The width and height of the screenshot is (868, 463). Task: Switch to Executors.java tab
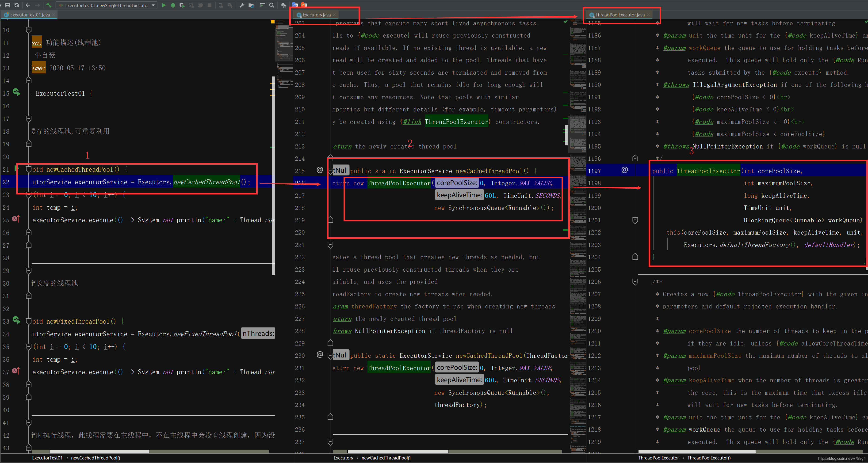[316, 15]
